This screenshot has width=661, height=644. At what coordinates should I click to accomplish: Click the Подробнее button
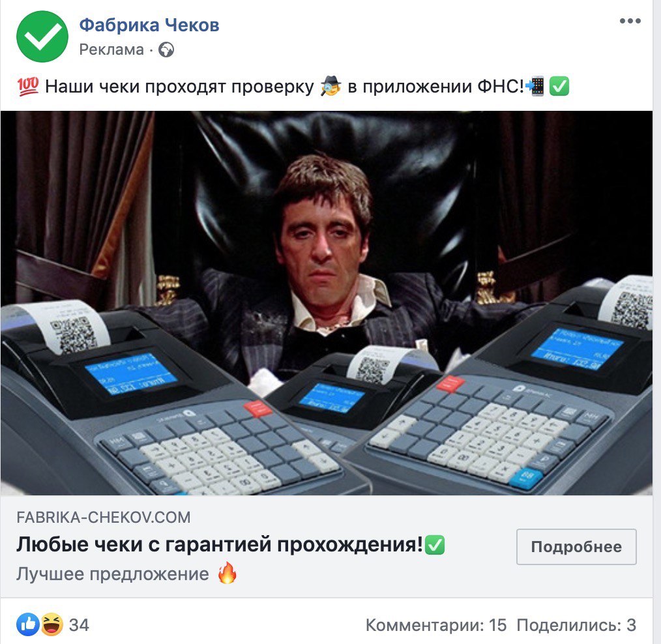(576, 547)
